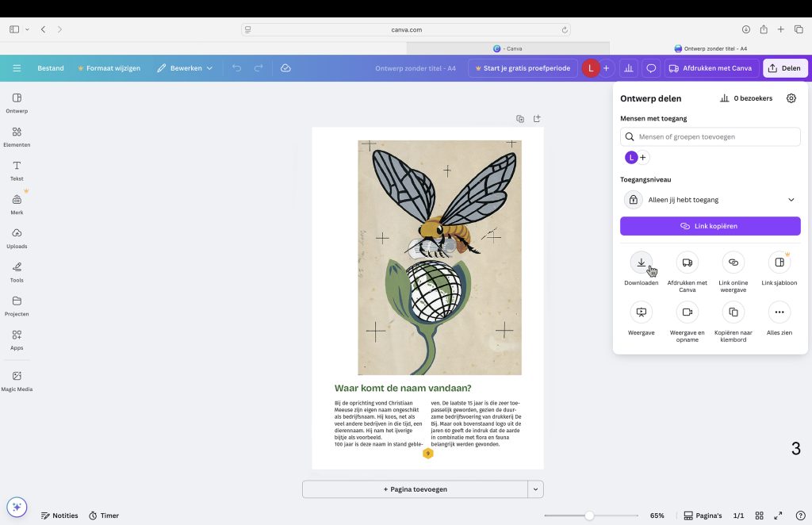Image resolution: width=812 pixels, height=525 pixels.
Task: Open the Uploads panel
Action: pyautogui.click(x=16, y=236)
